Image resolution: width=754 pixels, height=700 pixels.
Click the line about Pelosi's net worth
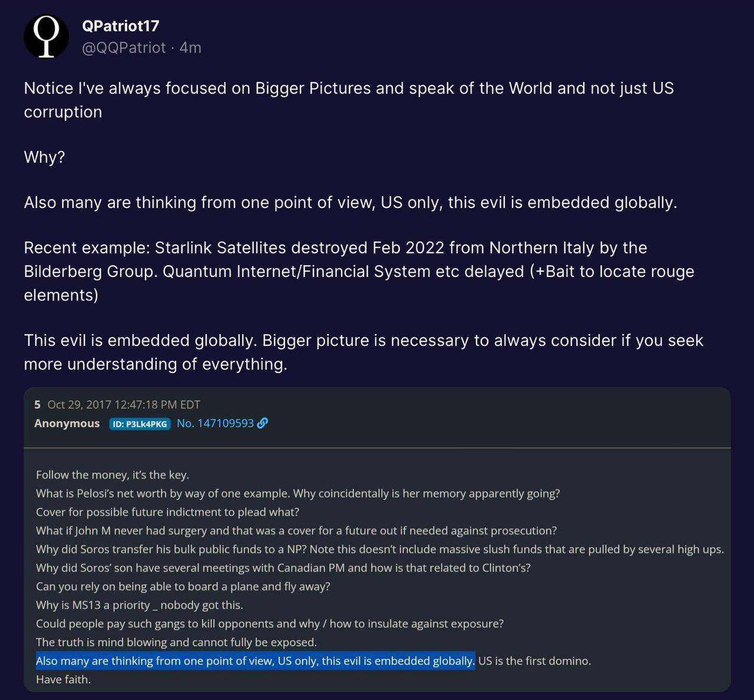[297, 493]
